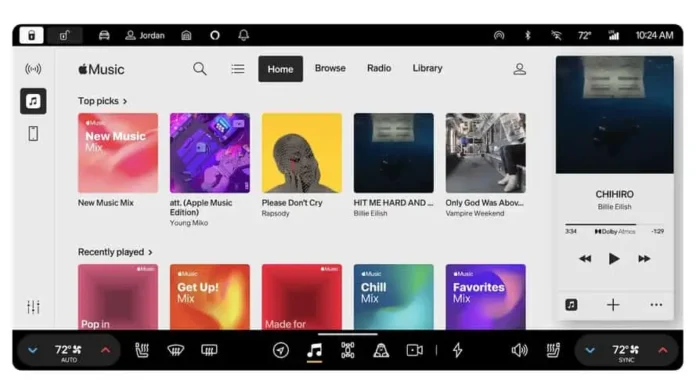The height and width of the screenshot is (391, 696).
Task: Open the Pop in recently played tile
Action: coord(118,297)
